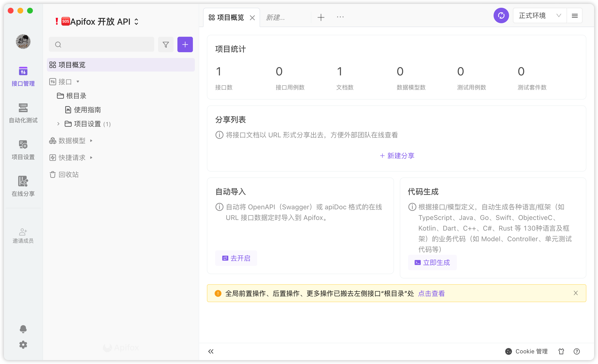This screenshot has width=598, height=364.
Task: Open the tab more options ellipsis
Action: 340,17
